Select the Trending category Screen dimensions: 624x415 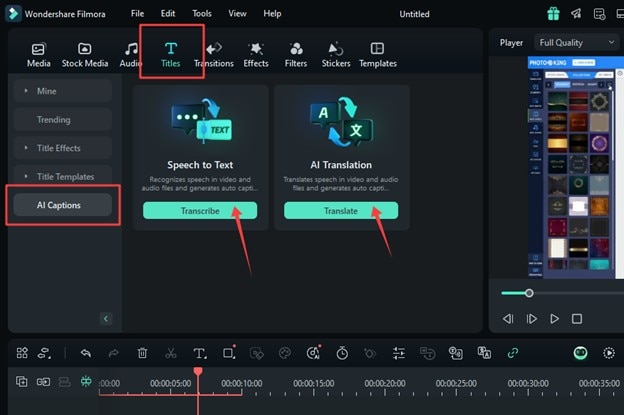pos(62,119)
